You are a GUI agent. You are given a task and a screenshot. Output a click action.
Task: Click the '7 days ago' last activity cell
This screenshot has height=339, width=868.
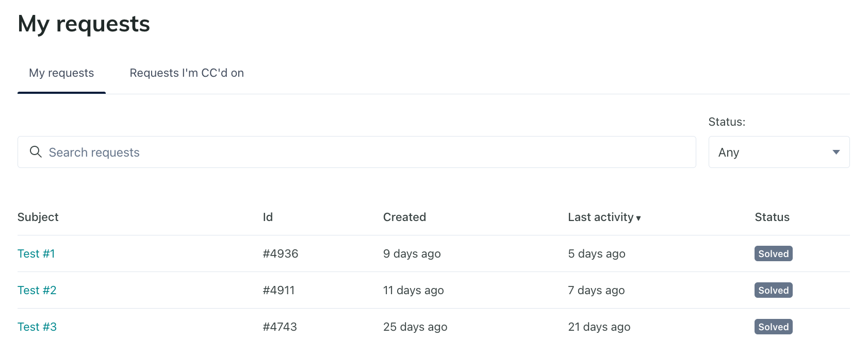[596, 290]
